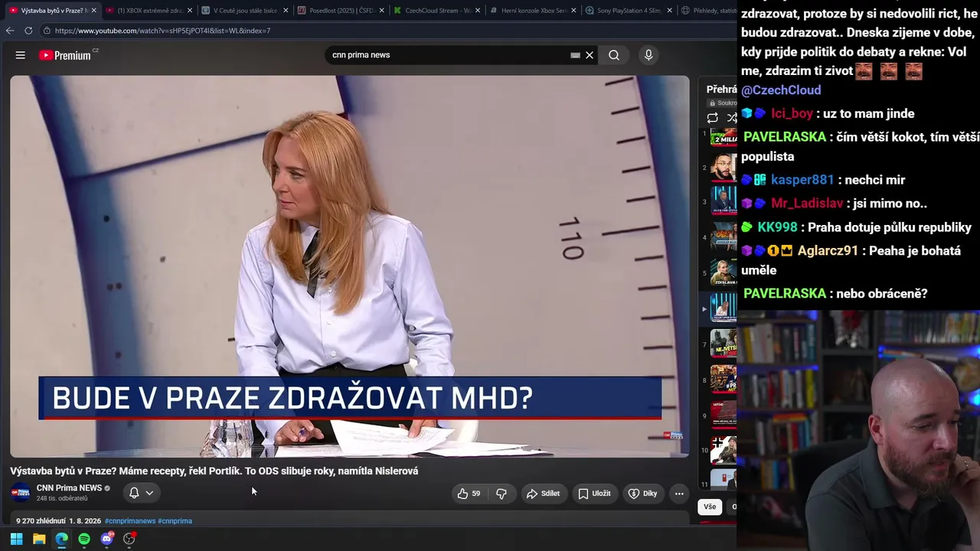Viewport: 980px width, 551px height.
Task: Click the video title Výstavba bytů v Praze
Action: coord(214,471)
